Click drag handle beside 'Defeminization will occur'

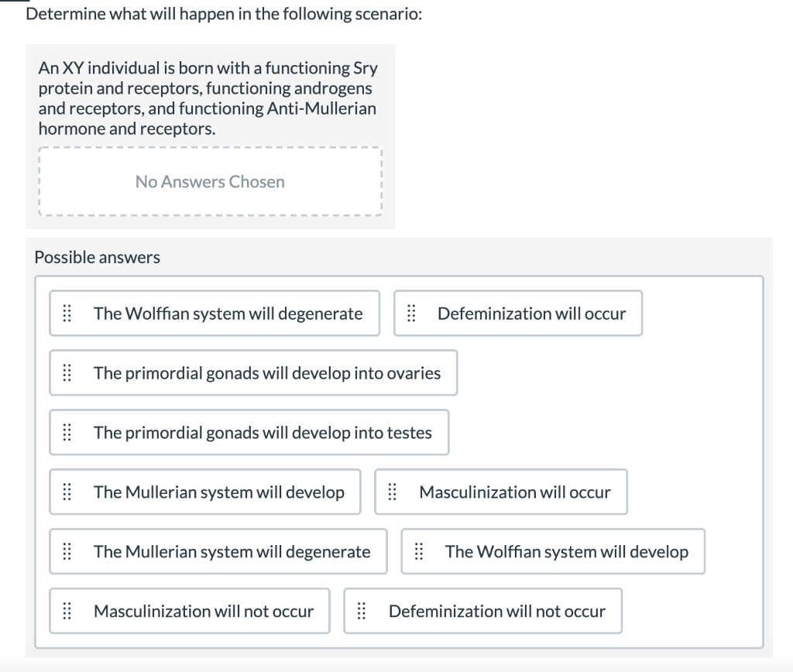coord(411,314)
